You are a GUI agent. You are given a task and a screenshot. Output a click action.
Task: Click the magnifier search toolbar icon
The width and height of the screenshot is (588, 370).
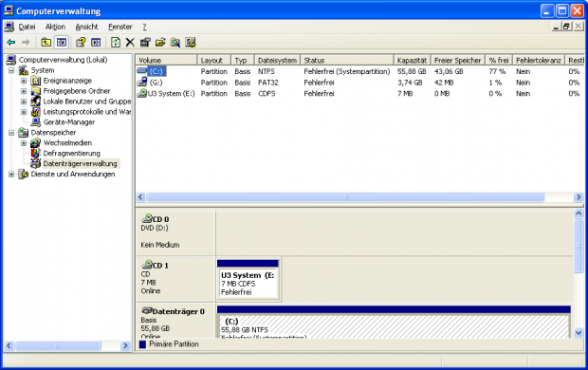click(175, 43)
